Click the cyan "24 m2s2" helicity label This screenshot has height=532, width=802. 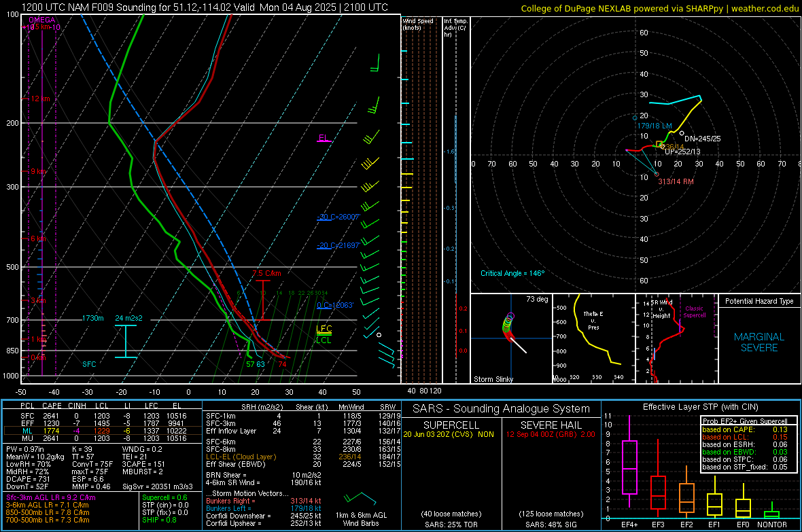129,318
